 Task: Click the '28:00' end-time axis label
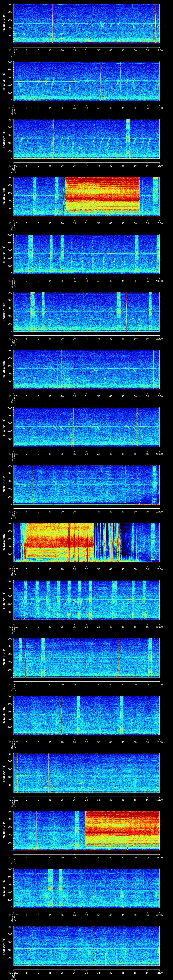159,684
